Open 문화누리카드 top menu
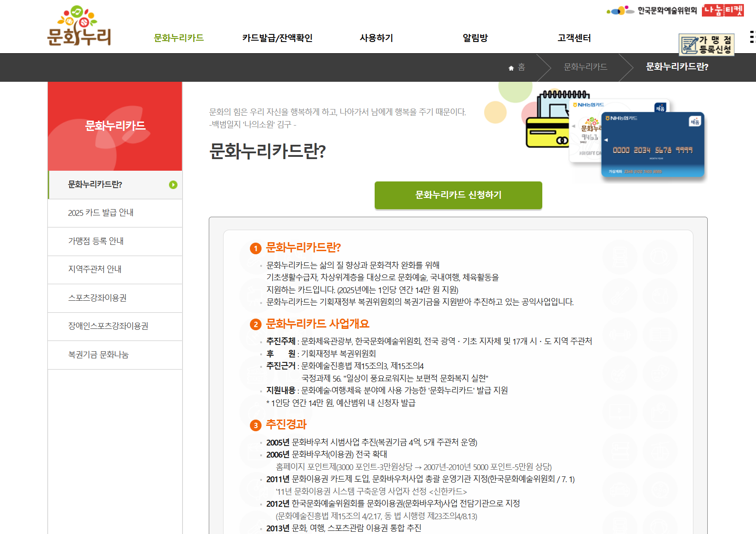 point(179,38)
